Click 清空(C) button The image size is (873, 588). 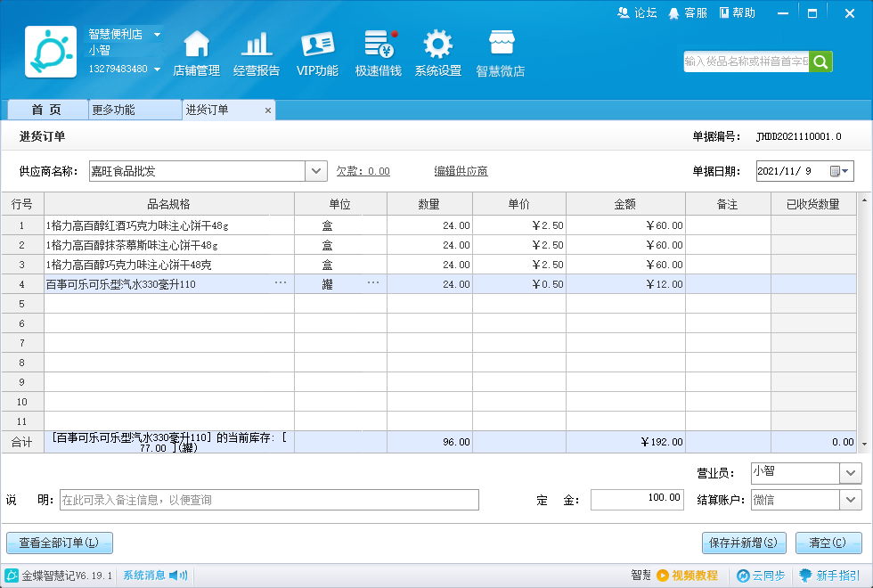pyautogui.click(x=828, y=543)
